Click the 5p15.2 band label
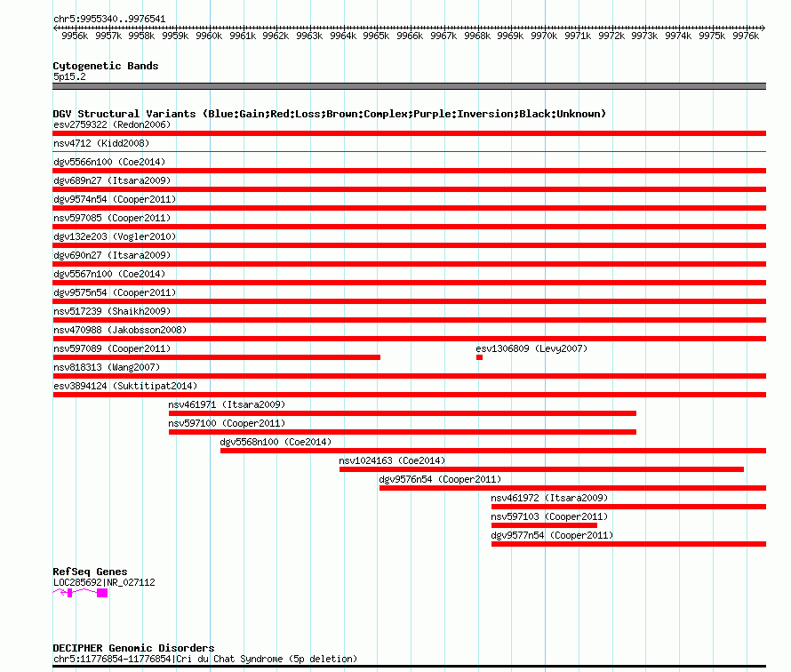Screen dimensions: 791x672 pyautogui.click(x=69, y=76)
